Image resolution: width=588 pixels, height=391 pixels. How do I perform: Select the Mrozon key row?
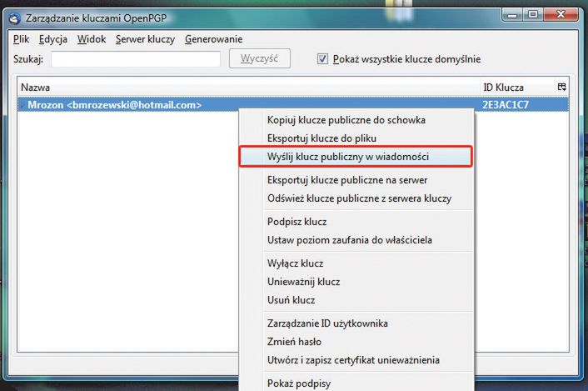(x=293, y=105)
